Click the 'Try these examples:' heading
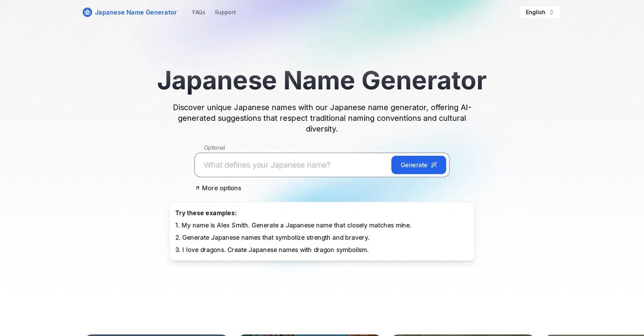The width and height of the screenshot is (644, 336). [x=206, y=213]
